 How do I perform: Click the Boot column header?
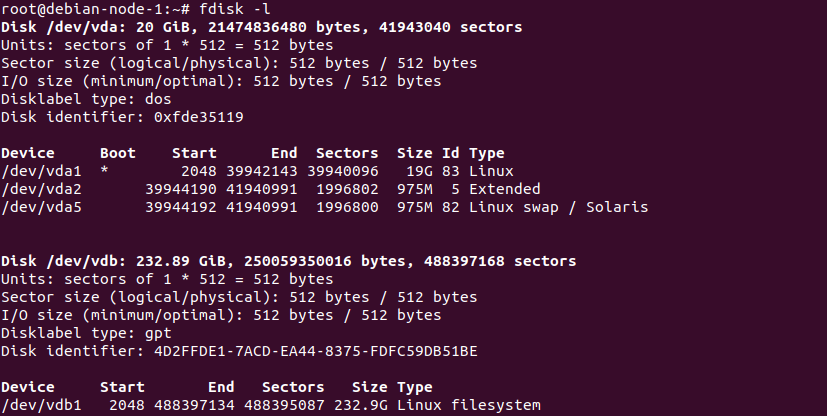tap(118, 153)
